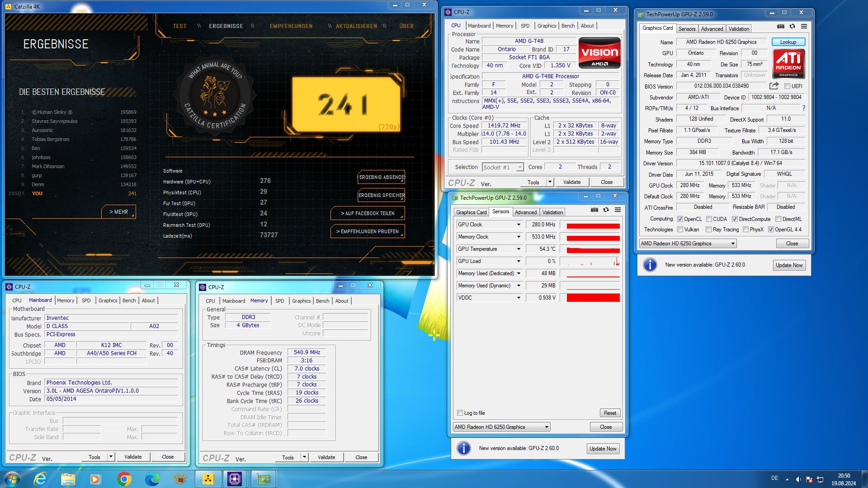Toggle the DirectML checkbox
868x488 pixels.
pos(778,219)
